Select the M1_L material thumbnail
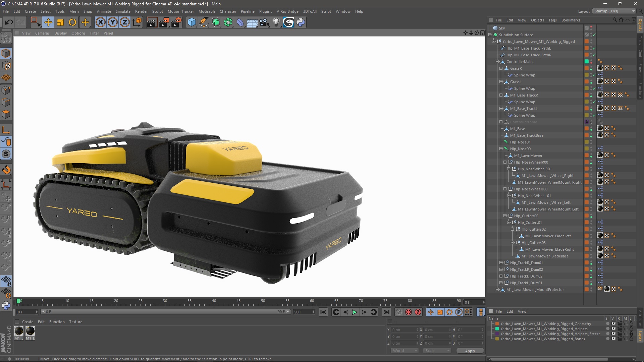 [x=30, y=333]
